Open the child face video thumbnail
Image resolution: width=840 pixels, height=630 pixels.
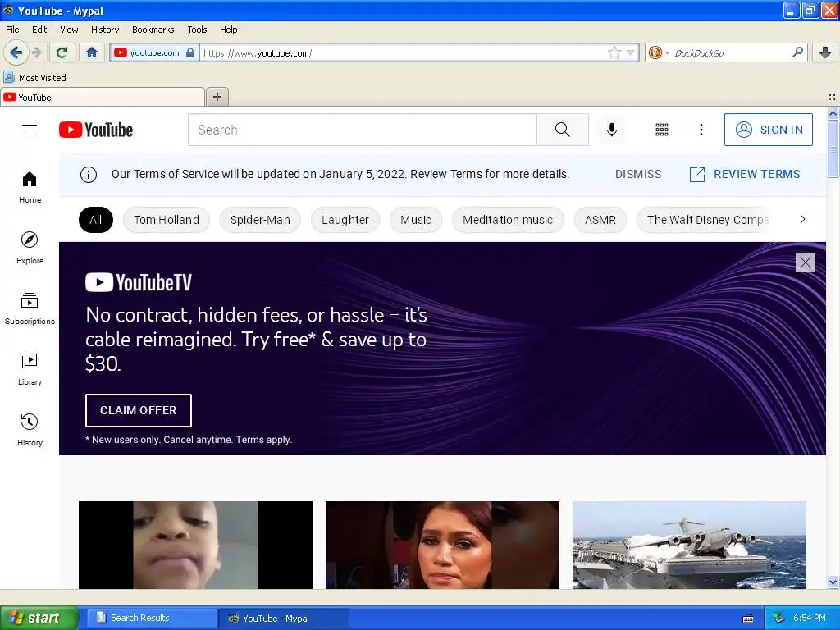point(195,545)
